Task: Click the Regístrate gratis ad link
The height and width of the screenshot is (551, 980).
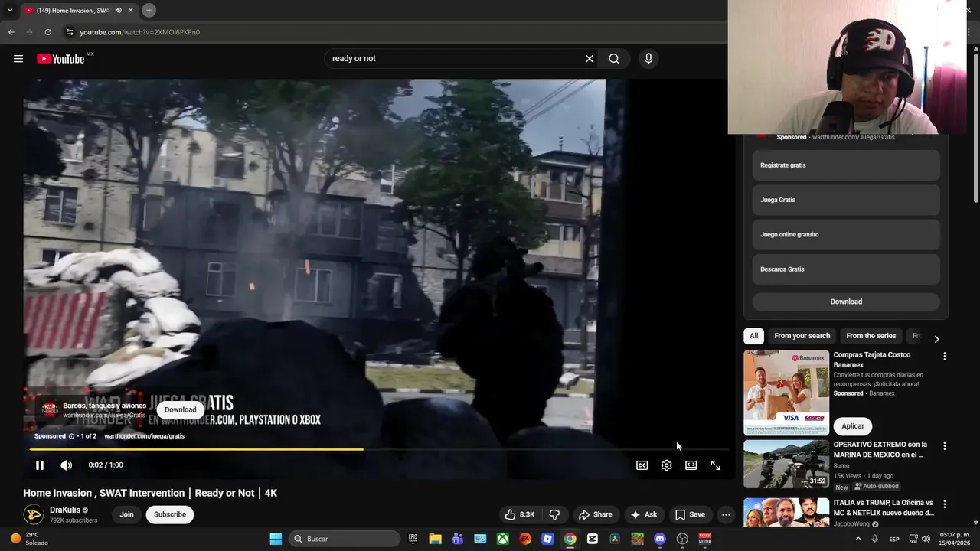Action: (x=846, y=165)
